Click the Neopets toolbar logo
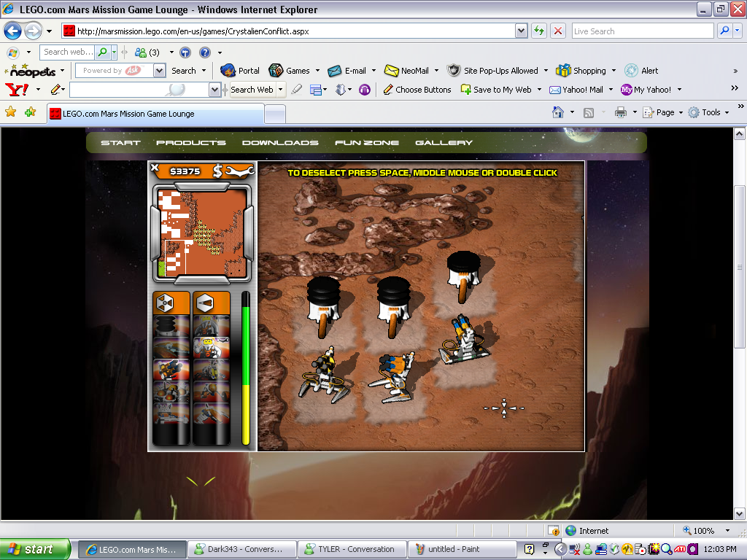Viewport: 747px width, 560px height. pyautogui.click(x=32, y=71)
